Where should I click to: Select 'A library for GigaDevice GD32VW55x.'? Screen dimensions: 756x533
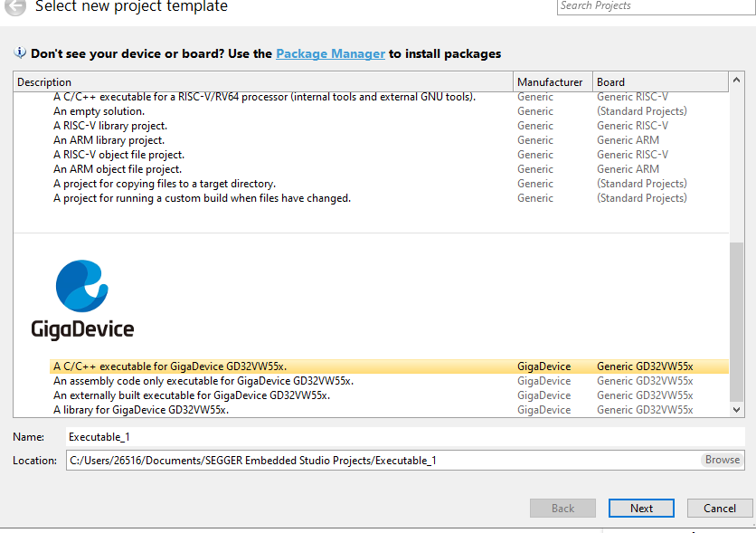point(389,410)
